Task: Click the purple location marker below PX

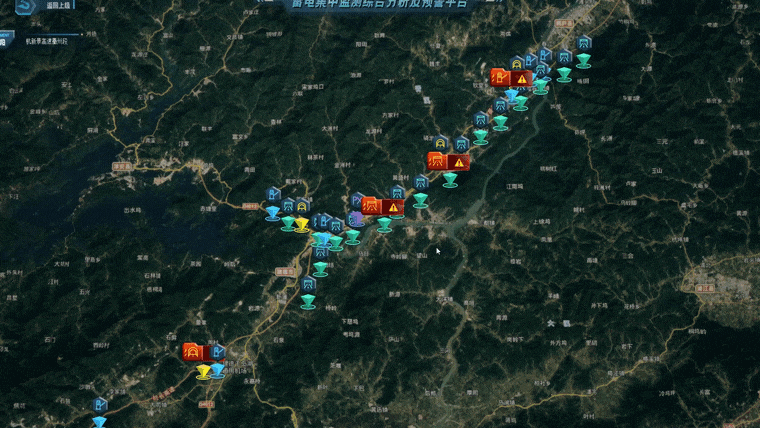Action: click(356, 219)
